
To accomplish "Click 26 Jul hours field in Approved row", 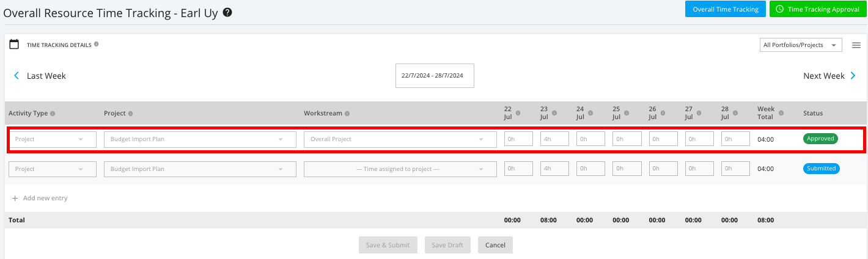I will point(663,139).
